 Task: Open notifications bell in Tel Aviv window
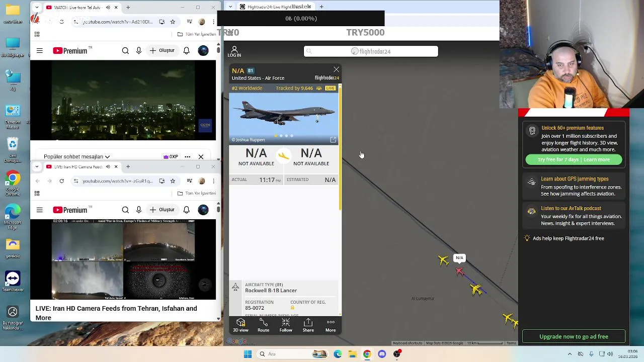point(187,51)
